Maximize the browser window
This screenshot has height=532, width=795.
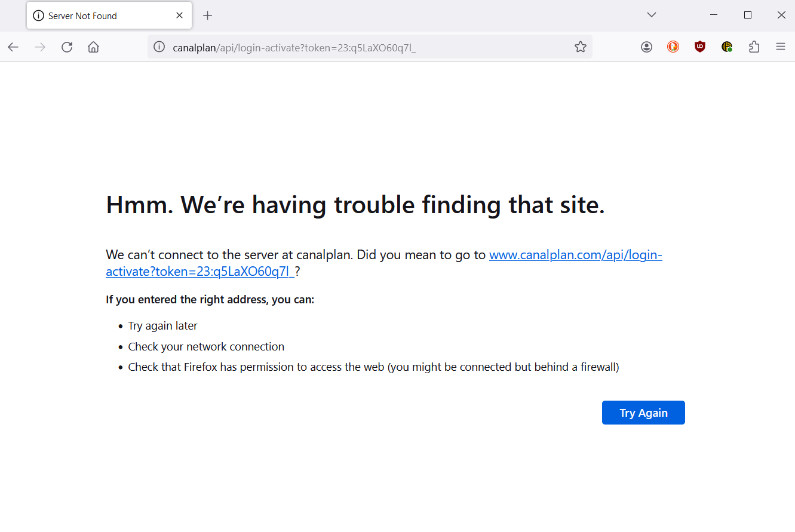click(747, 15)
